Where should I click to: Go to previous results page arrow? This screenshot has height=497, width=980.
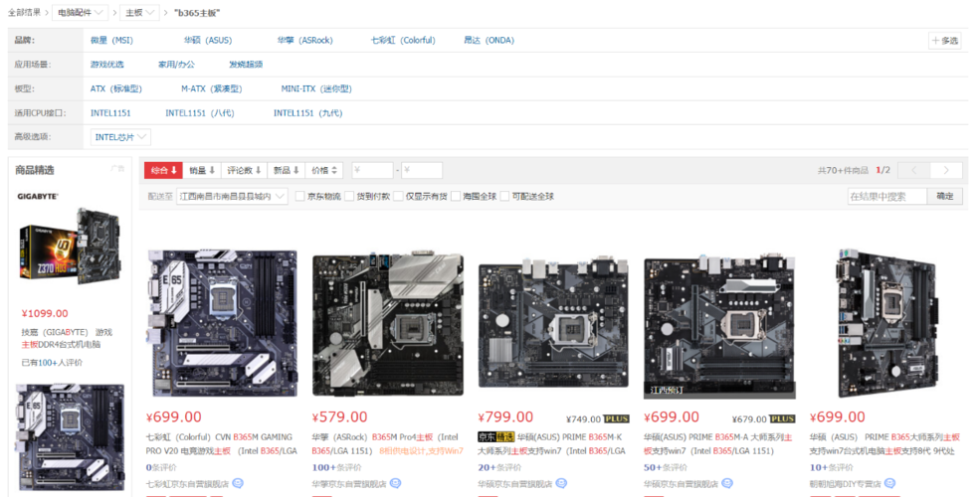tap(913, 170)
